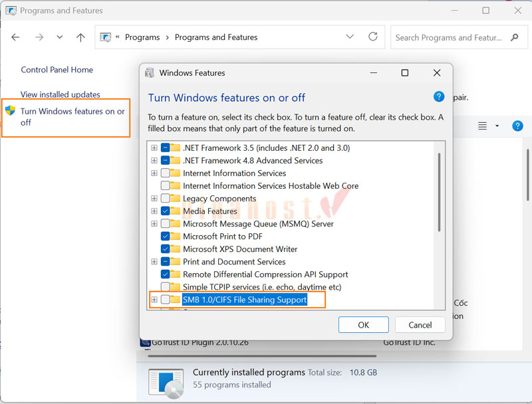The height and width of the screenshot is (404, 532).
Task: Expand Legacy Components node
Action: pos(154,198)
